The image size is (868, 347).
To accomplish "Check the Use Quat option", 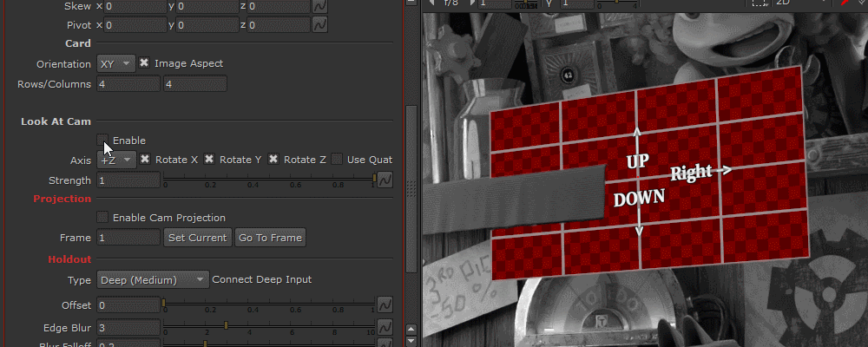I will click(x=337, y=160).
